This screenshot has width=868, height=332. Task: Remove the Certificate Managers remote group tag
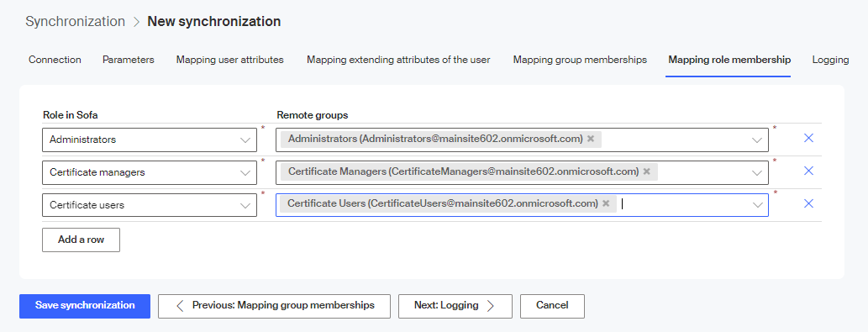tap(646, 171)
